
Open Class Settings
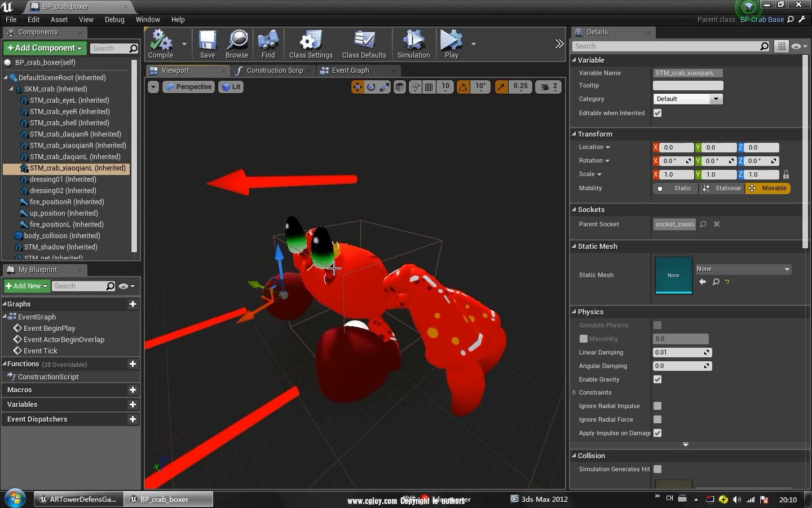(311, 45)
